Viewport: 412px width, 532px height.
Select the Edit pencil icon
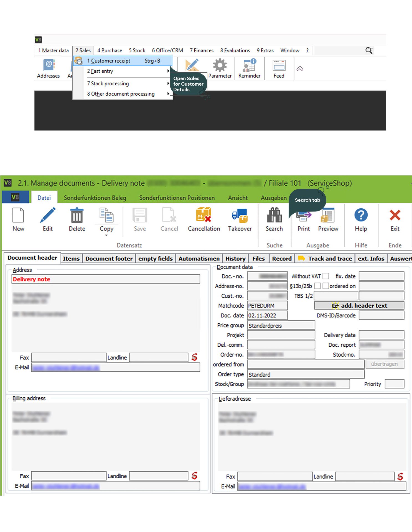[48, 216]
